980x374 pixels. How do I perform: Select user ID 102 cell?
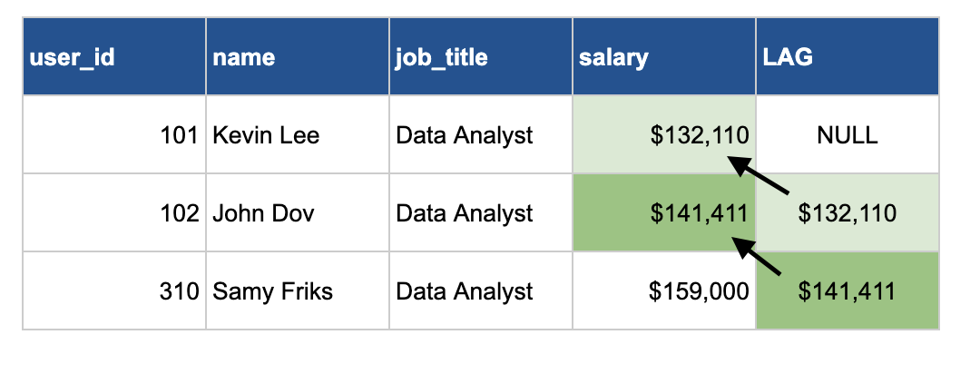click(x=113, y=213)
